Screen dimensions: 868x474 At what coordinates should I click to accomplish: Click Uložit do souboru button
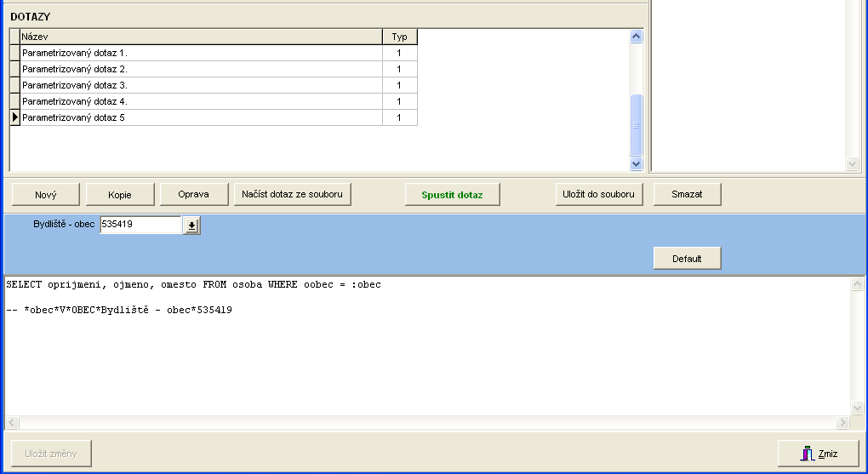598,195
